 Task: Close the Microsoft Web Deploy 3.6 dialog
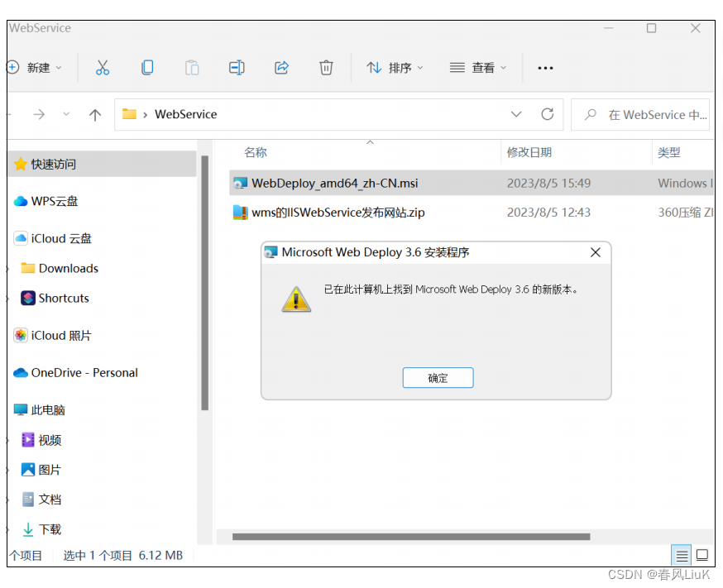pyautogui.click(x=596, y=252)
